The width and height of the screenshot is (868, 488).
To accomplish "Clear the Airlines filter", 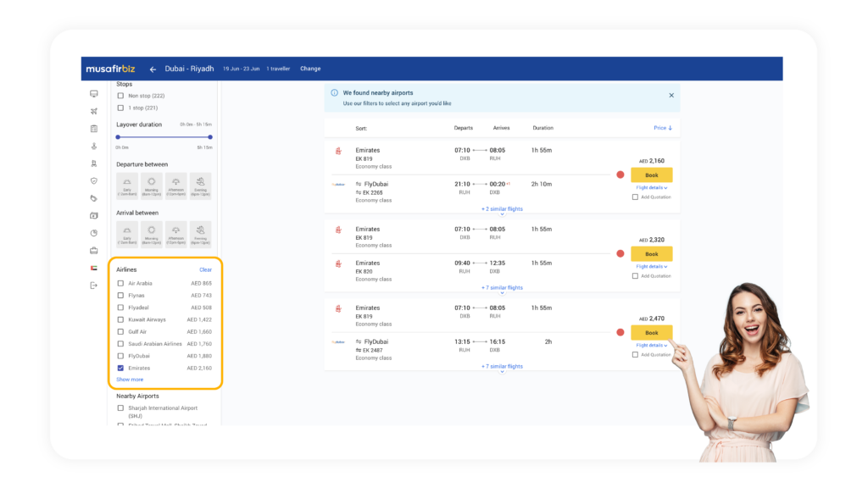I will coord(205,270).
